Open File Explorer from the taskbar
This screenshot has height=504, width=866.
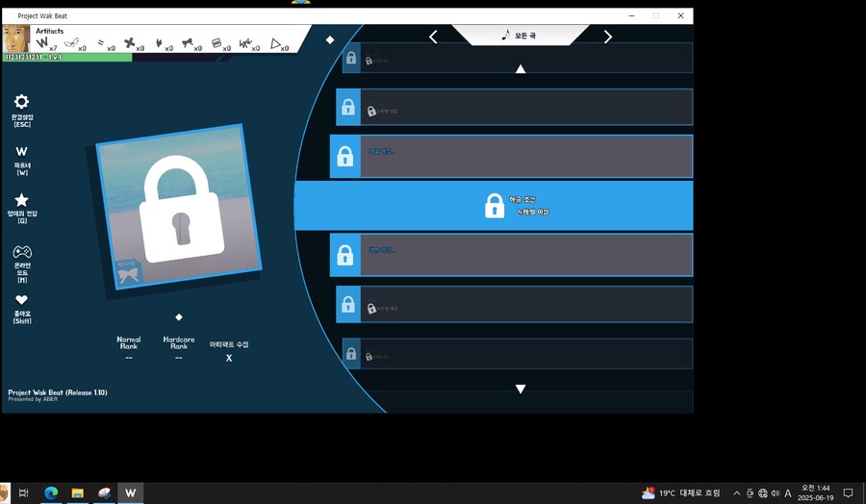click(x=77, y=493)
